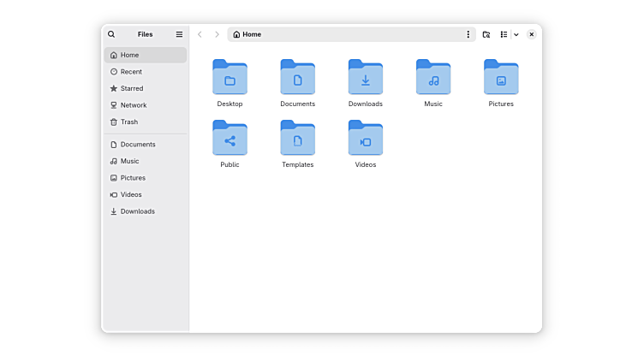The image size is (644, 362).
Task: Select the Public shared folder icon
Action: [230, 139]
